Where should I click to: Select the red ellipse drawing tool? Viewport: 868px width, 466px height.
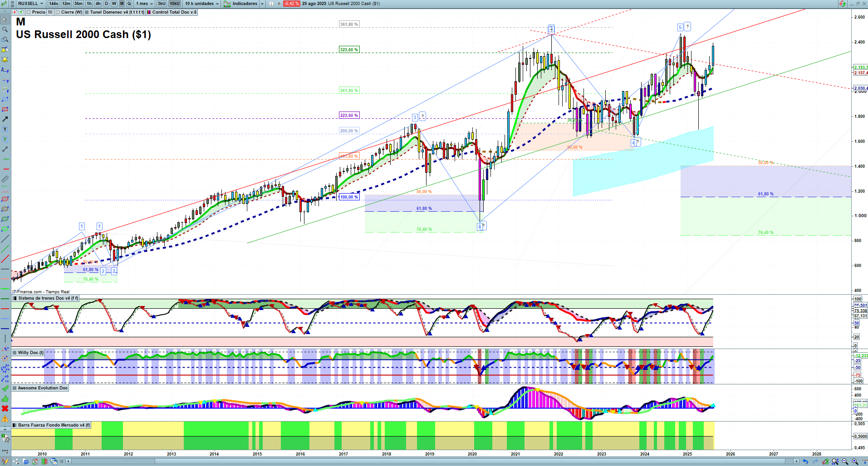pyautogui.click(x=5, y=199)
